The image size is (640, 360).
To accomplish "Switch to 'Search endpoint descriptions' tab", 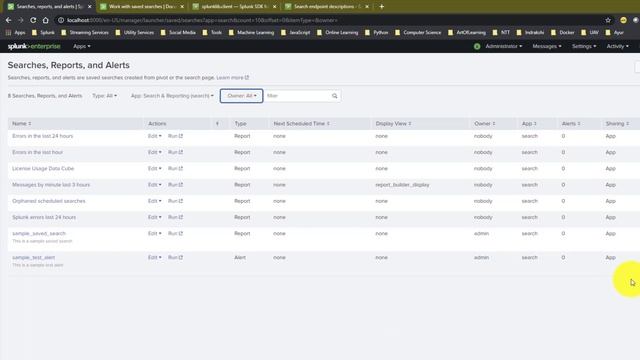I will (327, 7).
